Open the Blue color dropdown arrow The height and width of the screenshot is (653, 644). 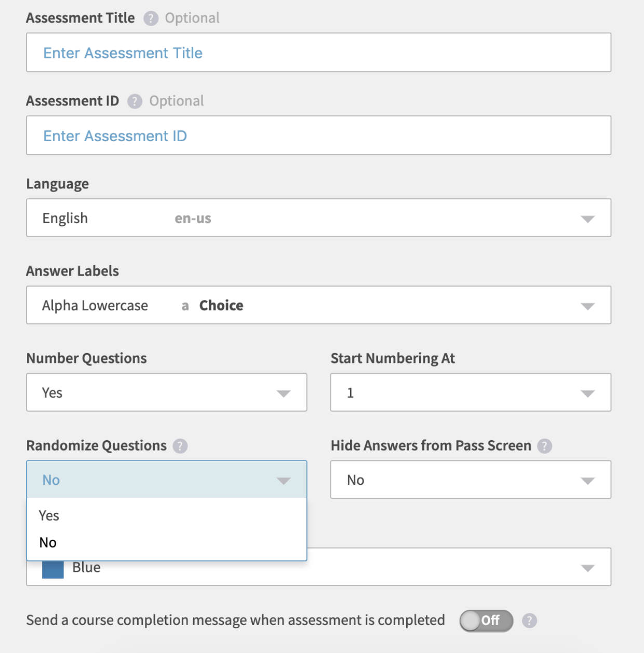pos(587,568)
